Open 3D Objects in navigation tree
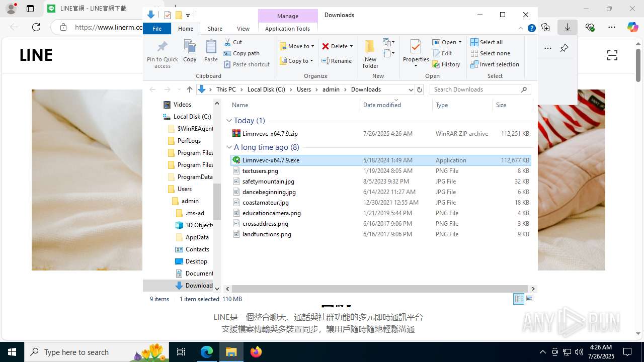Viewport: 644px width, 362px height. coord(199,225)
